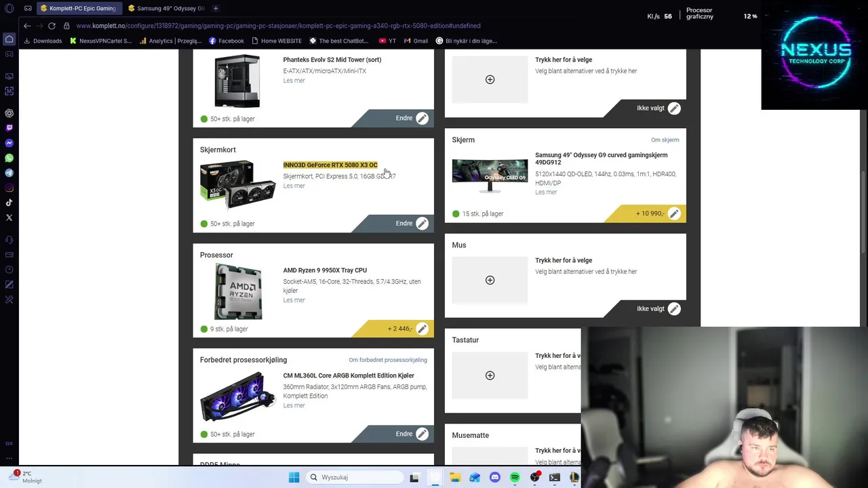This screenshot has height=488, width=868.
Task: Click plus icon in Tastatur card
Action: 490,375
